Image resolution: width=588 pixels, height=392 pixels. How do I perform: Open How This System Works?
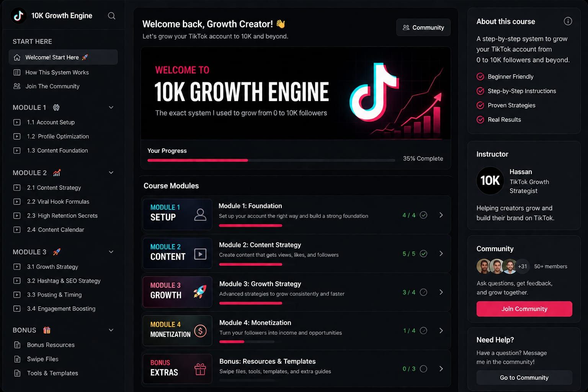[57, 72]
